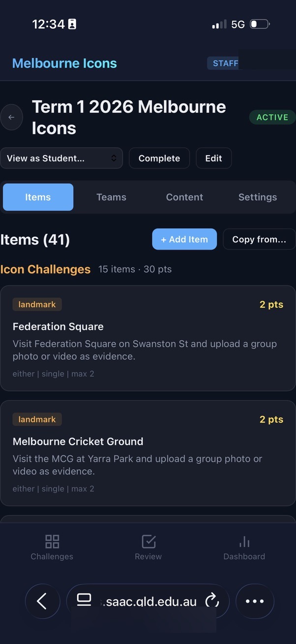This screenshot has height=644, width=296.
Task: Tap the laptop icon in the address bar
Action: pos(84,600)
